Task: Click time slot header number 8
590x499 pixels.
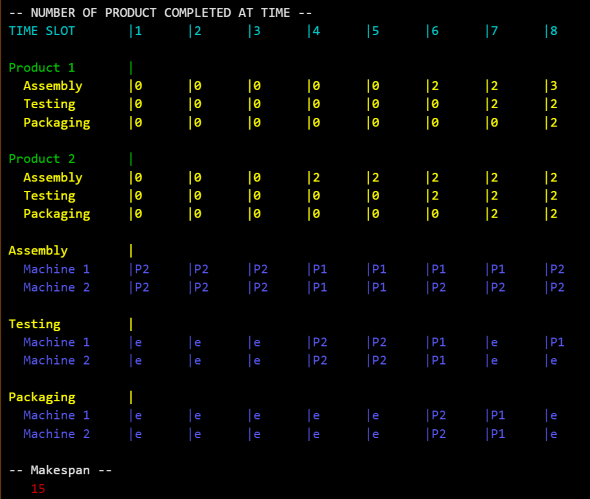Action: (x=554, y=31)
